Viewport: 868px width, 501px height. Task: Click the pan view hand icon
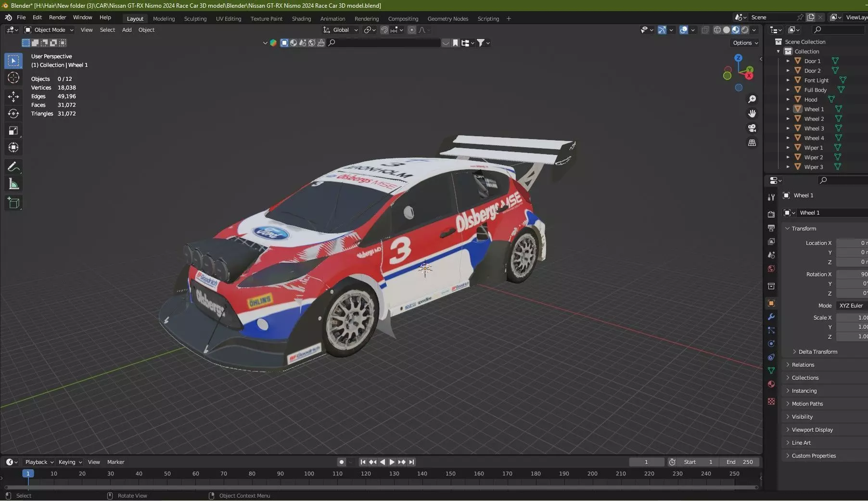coord(752,114)
